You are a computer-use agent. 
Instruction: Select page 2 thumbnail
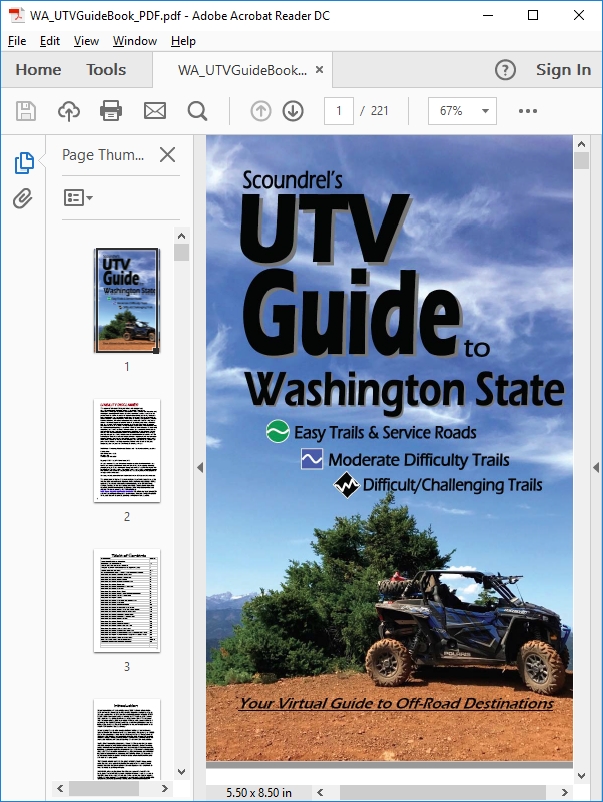pos(127,451)
